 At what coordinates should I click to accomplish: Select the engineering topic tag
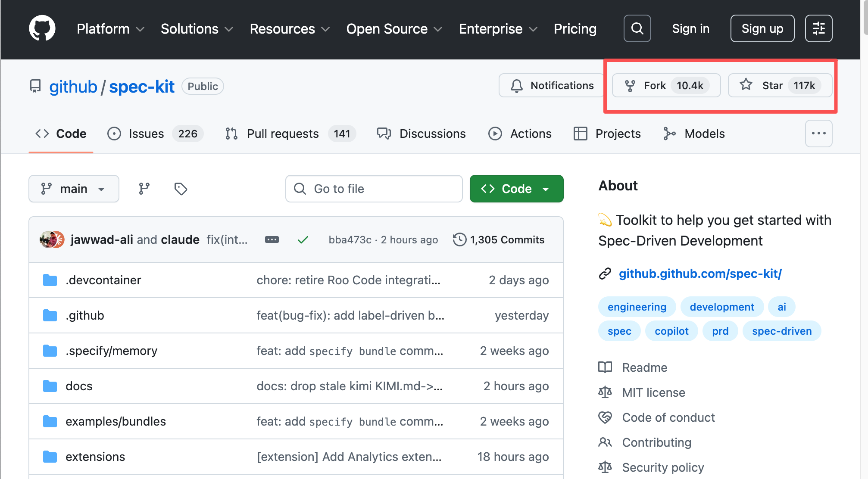637,307
